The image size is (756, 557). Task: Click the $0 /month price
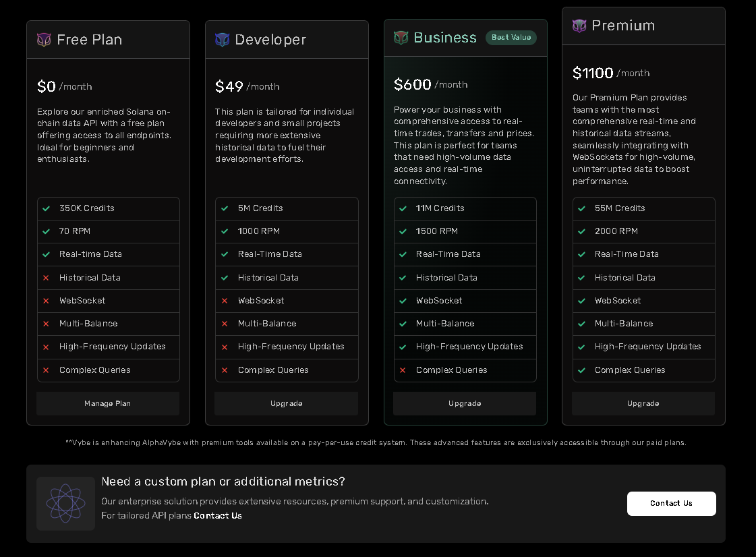pyautogui.click(x=65, y=86)
